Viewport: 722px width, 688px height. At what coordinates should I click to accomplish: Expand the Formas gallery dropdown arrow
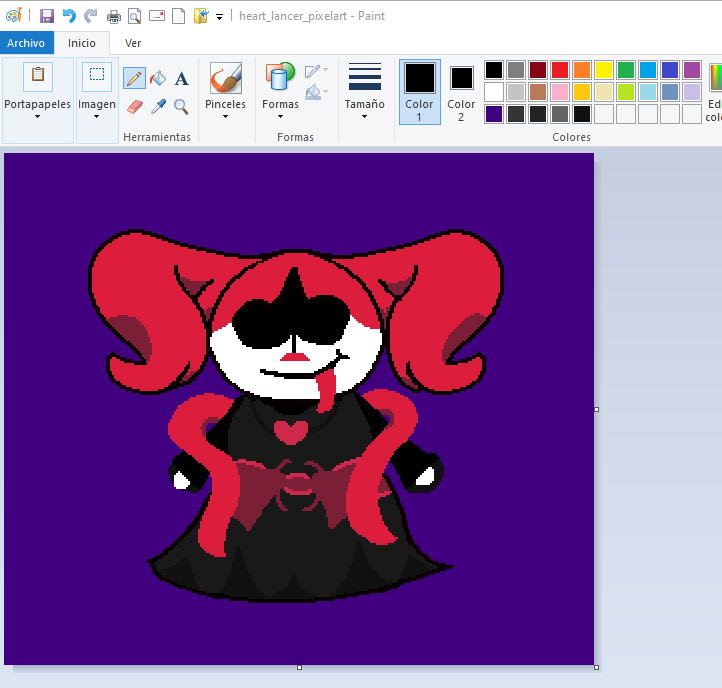pyautogui.click(x=280, y=117)
